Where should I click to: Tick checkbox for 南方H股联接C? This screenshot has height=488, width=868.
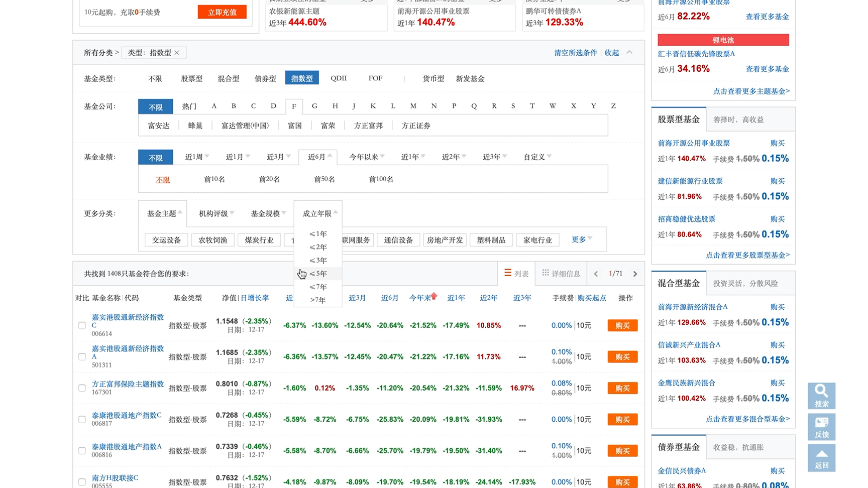point(82,482)
